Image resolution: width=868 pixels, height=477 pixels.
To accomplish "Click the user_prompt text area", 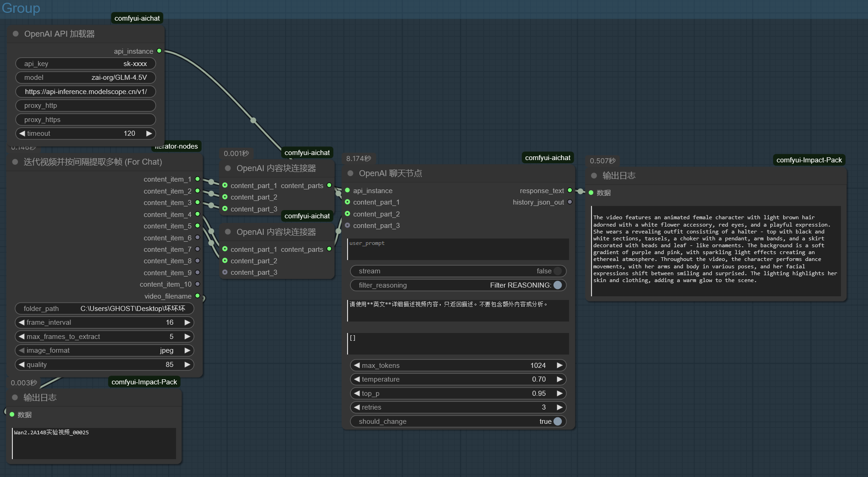I will pyautogui.click(x=458, y=249).
